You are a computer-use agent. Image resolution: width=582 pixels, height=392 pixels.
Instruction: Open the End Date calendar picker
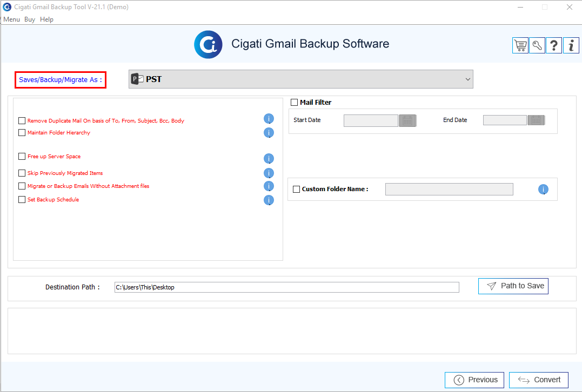[x=536, y=120]
